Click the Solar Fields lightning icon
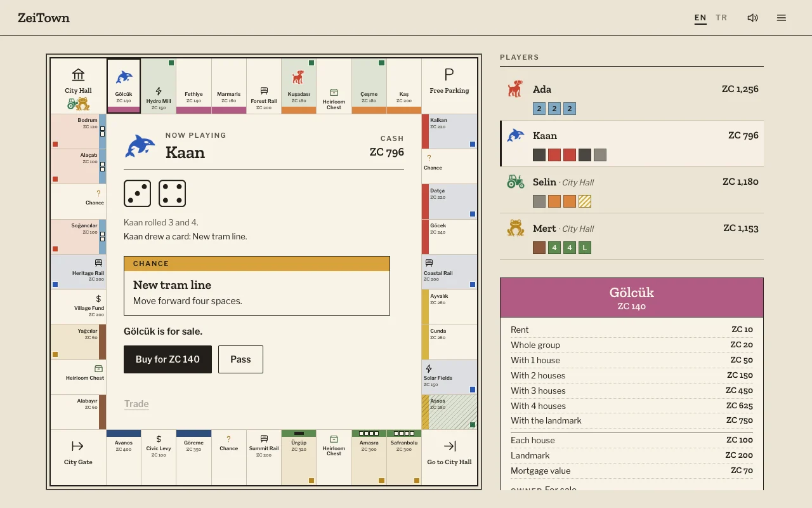This screenshot has height=508, width=812. [x=429, y=368]
